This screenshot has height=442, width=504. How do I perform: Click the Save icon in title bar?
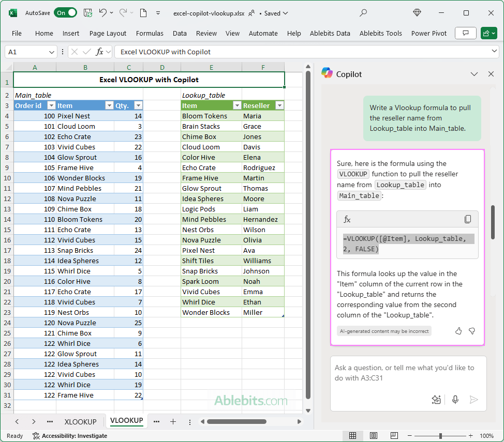pyautogui.click(x=88, y=13)
